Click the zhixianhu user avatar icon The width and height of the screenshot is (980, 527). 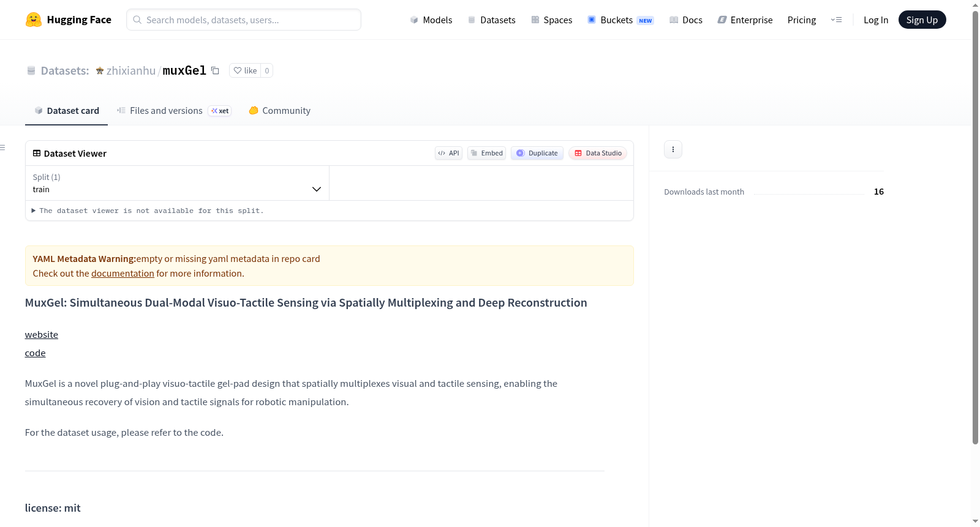click(100, 71)
